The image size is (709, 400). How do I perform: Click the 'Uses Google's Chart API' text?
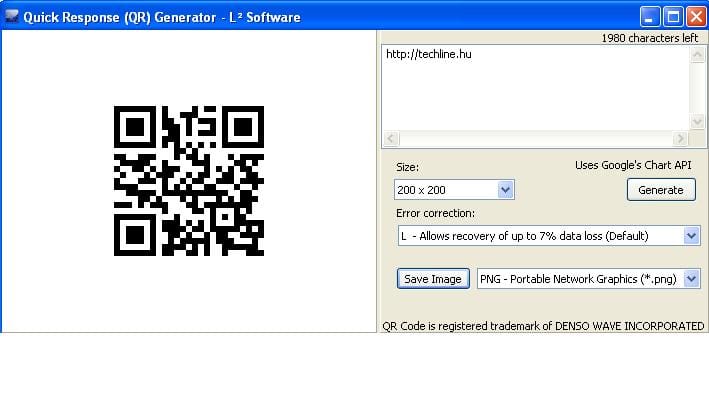[633, 165]
